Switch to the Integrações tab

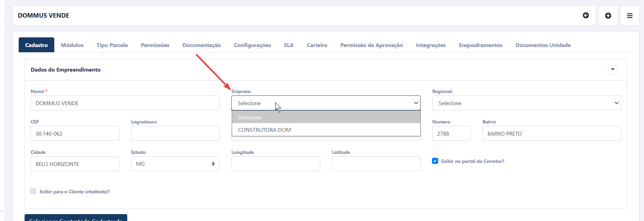(x=431, y=45)
